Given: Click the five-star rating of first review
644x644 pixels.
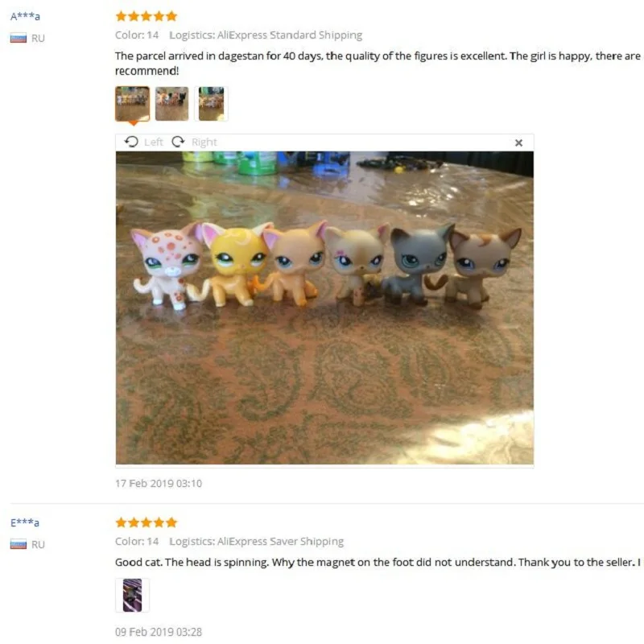Looking at the screenshot, I should (x=147, y=16).
